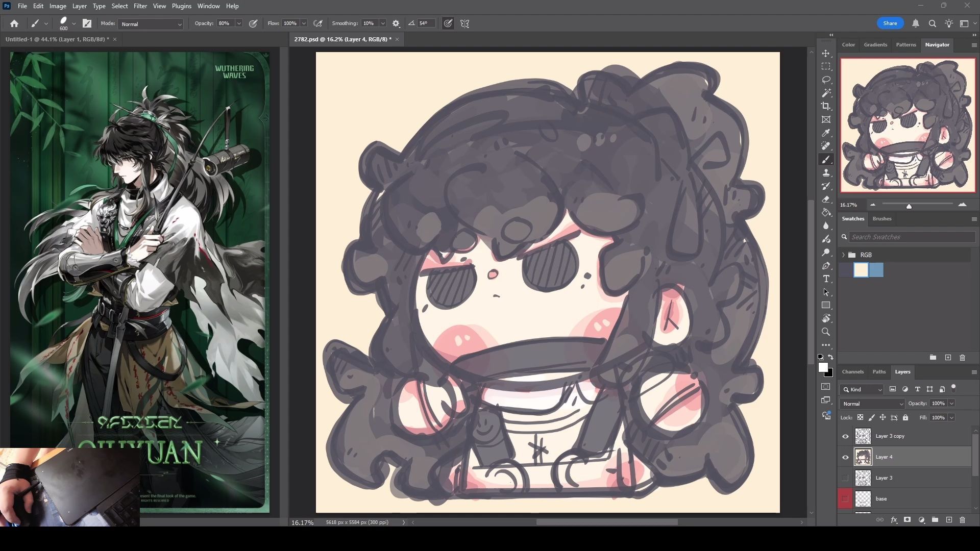This screenshot has width=980, height=551.
Task: Open notifications bell icon
Action: 916,23
